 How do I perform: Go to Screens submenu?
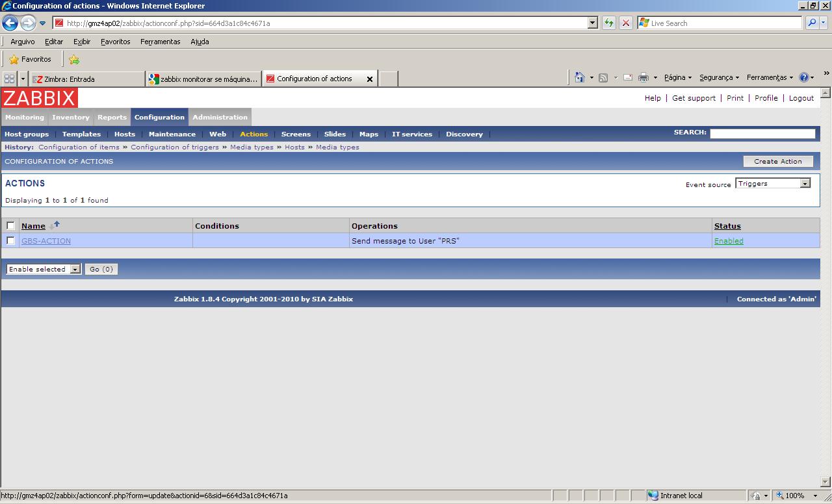(296, 134)
